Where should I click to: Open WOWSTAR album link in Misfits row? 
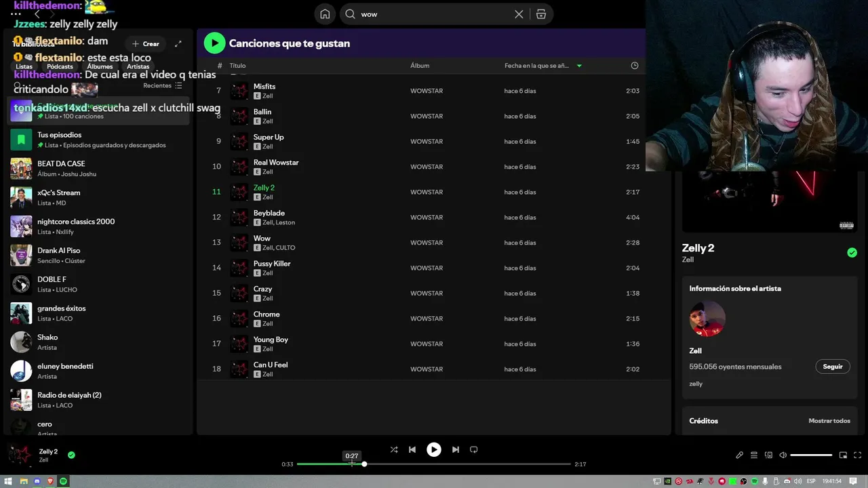click(x=427, y=91)
